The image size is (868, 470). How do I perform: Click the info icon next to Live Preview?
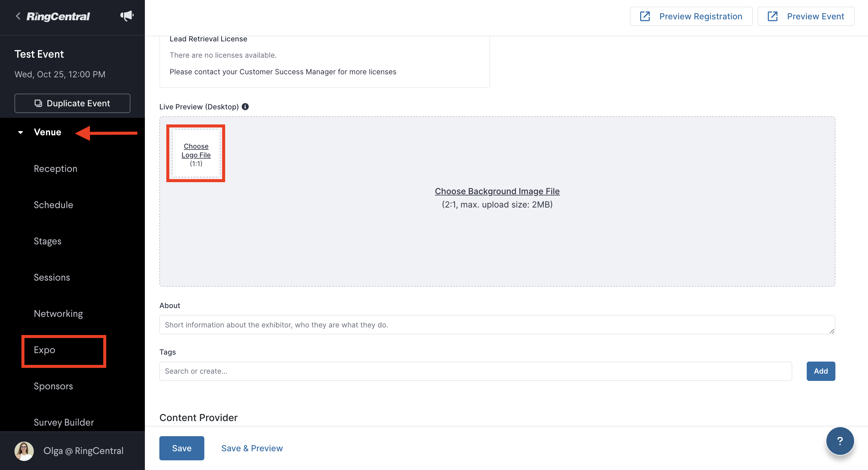click(x=245, y=107)
